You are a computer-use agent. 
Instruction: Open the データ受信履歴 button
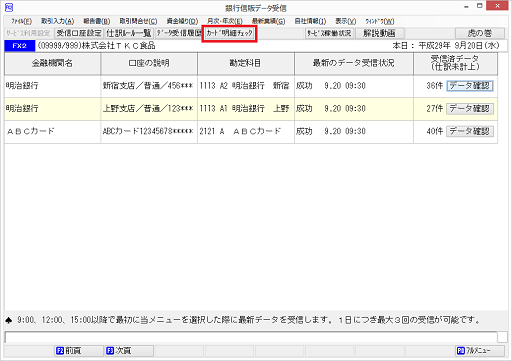click(x=179, y=33)
